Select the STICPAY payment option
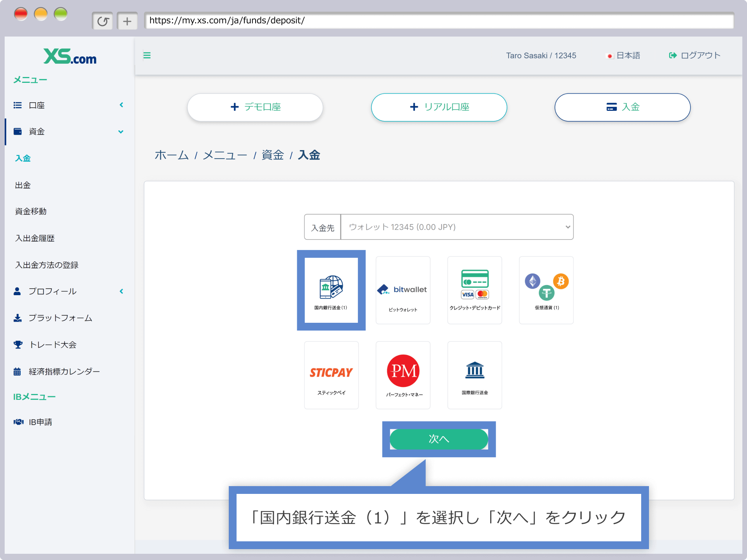The width and height of the screenshot is (747, 560). click(331, 375)
